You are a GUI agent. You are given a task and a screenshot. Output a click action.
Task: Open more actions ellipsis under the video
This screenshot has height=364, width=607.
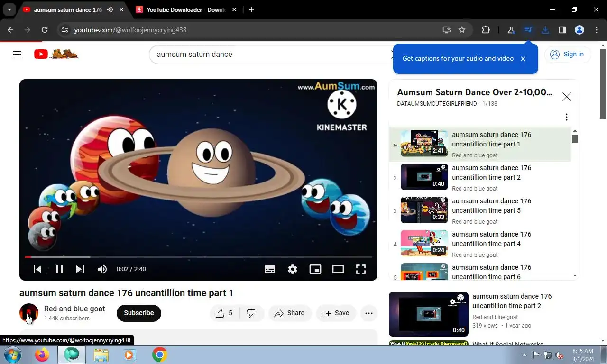click(369, 313)
